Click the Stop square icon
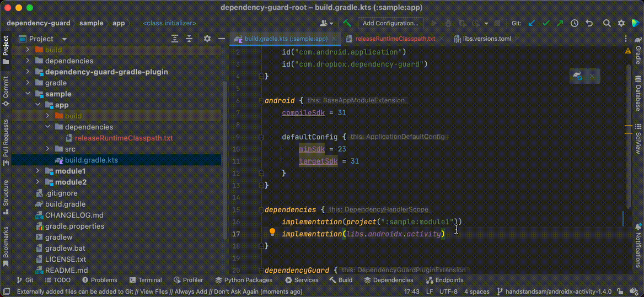 click(497, 23)
